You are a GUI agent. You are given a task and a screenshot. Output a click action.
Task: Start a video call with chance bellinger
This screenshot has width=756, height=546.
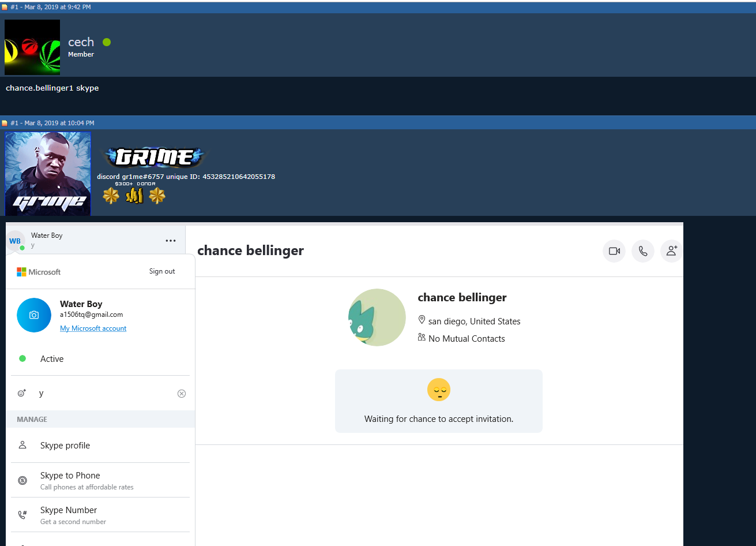pos(614,251)
